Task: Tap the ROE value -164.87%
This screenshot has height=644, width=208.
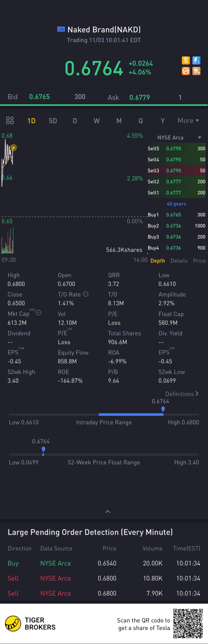Action: coord(70,381)
